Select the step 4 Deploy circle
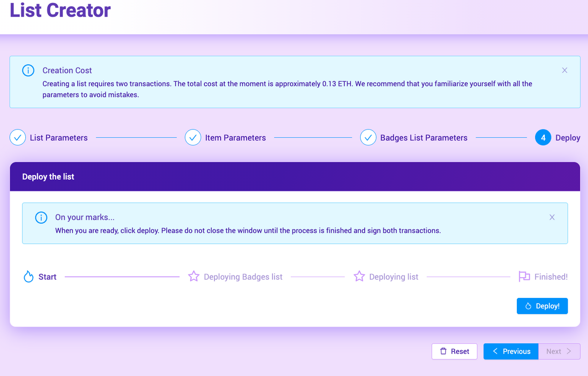The height and width of the screenshot is (376, 588). (543, 137)
